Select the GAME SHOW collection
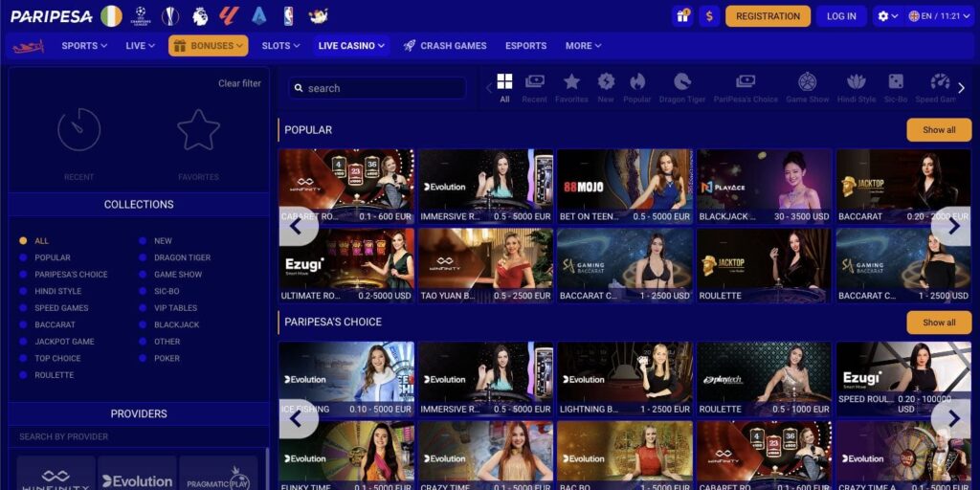Screen dimensions: 980x490 [170, 275]
